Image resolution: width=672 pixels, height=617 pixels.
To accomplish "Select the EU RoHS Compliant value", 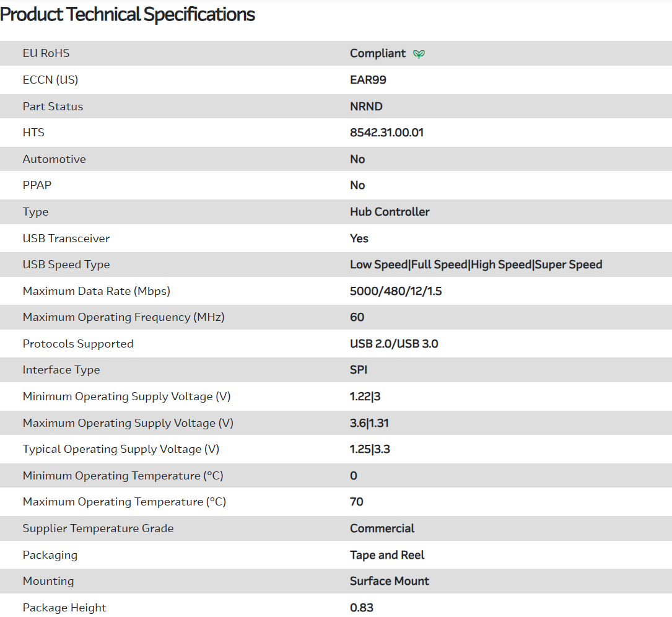I will click(377, 53).
